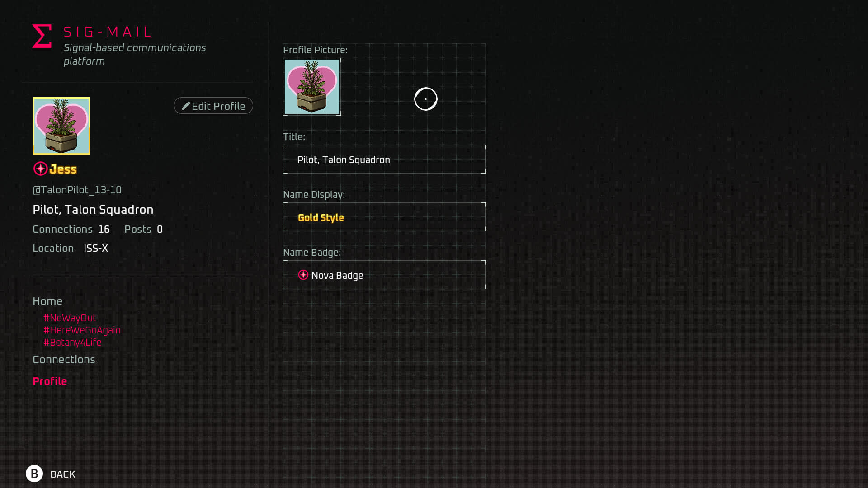Screen dimensions: 868x488
Task: Click the username Jess
Action: pos(63,169)
